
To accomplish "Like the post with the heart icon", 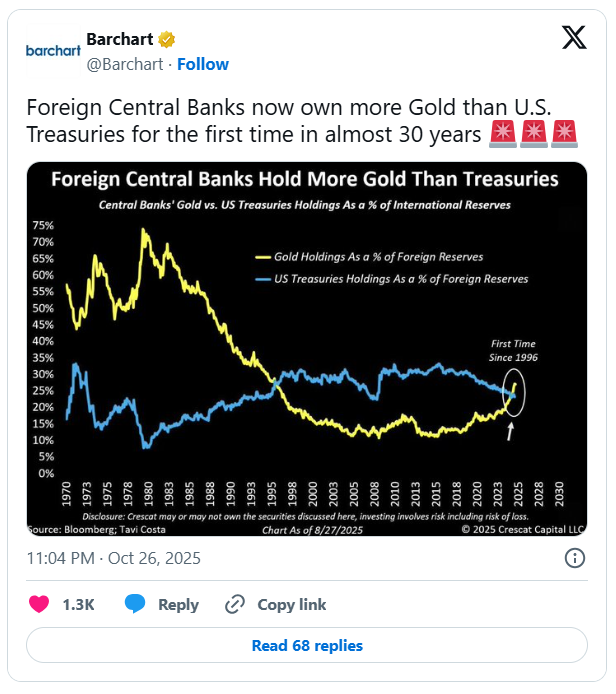I will [x=39, y=604].
